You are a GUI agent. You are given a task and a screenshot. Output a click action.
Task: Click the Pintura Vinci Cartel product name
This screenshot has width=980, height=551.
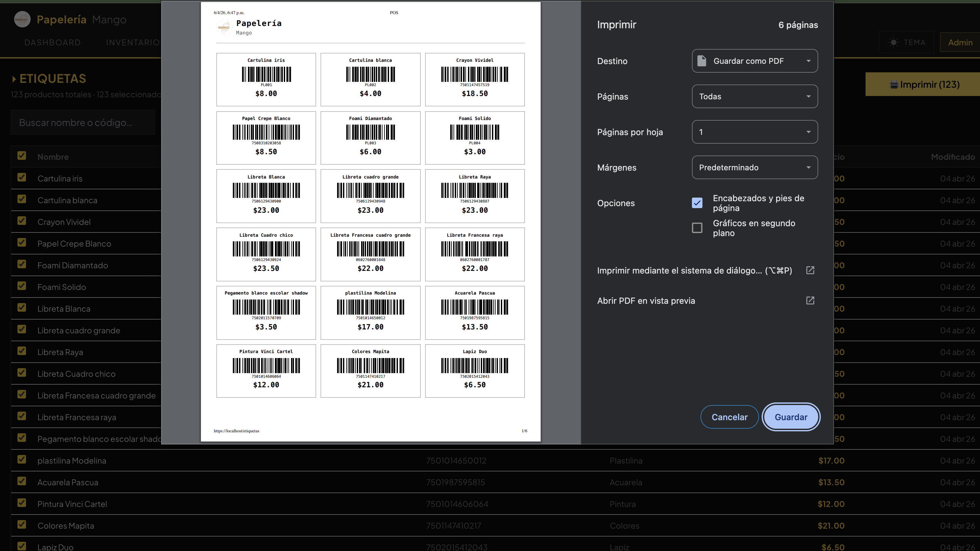click(72, 504)
